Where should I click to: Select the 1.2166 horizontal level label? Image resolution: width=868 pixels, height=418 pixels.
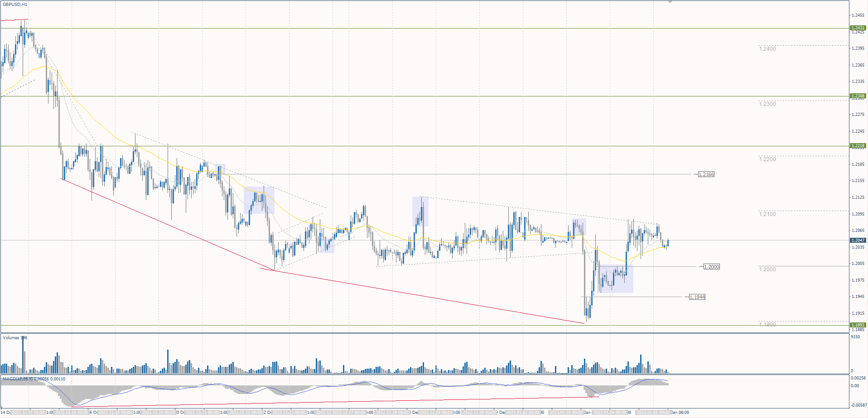click(x=706, y=174)
